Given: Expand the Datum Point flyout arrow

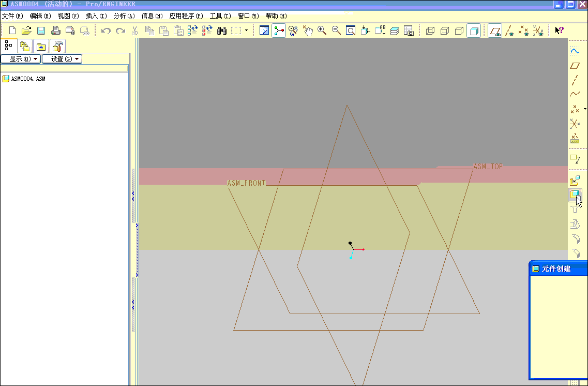Looking at the screenshot, I should [x=585, y=109].
